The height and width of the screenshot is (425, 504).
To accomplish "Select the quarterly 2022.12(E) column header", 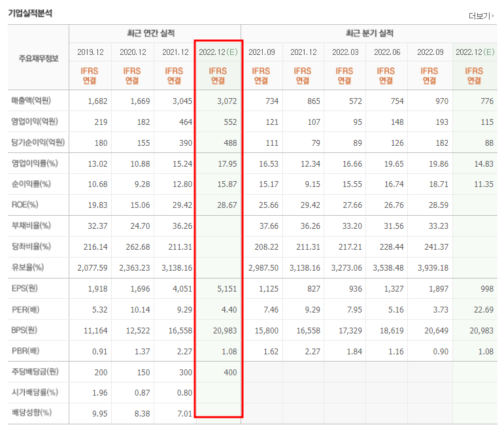I will [x=475, y=52].
